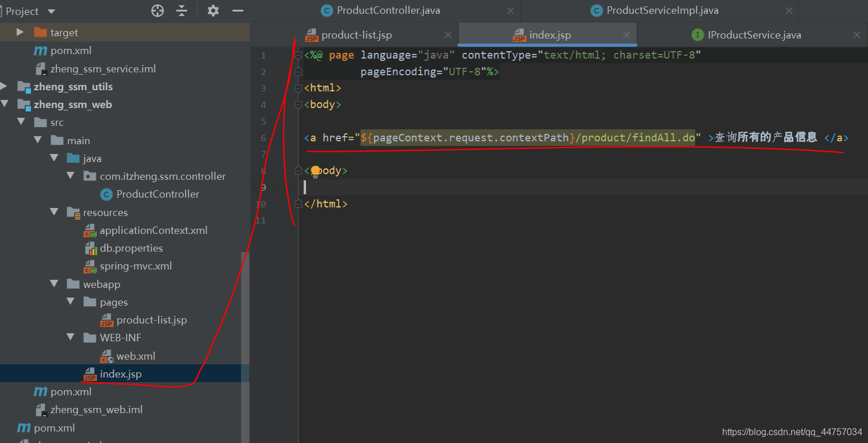Select index.jsp in project tree
The image size is (868, 443).
121,374
